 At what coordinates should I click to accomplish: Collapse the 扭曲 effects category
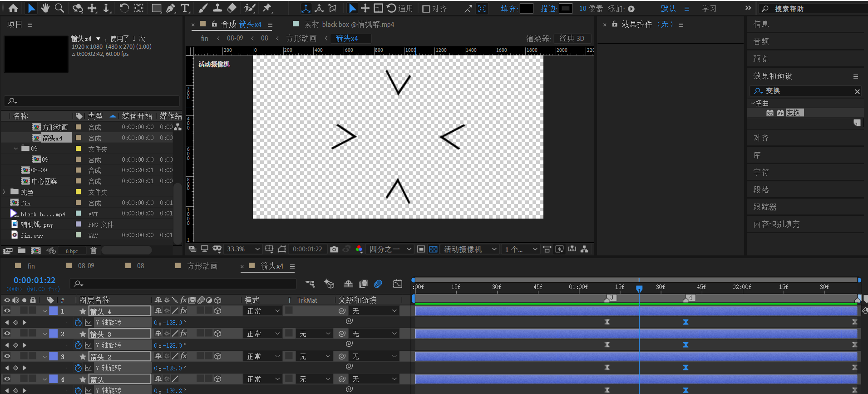753,103
